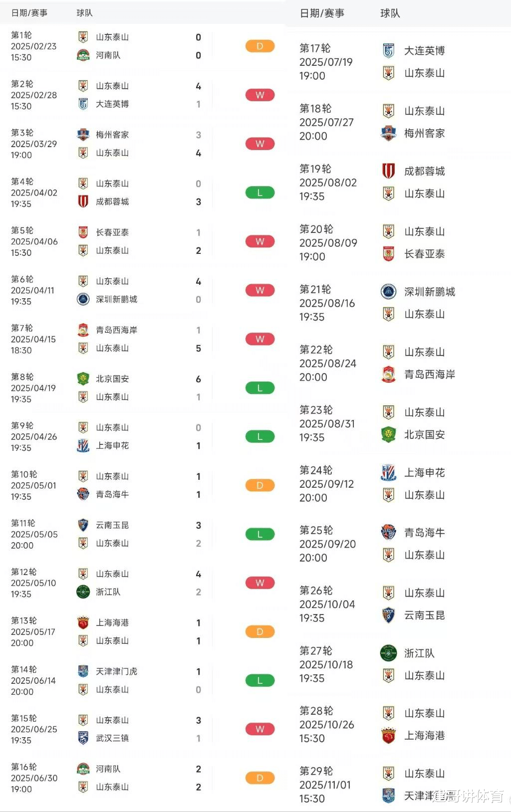Click the 第19轮 2025/08/02 date text

[x=328, y=183]
